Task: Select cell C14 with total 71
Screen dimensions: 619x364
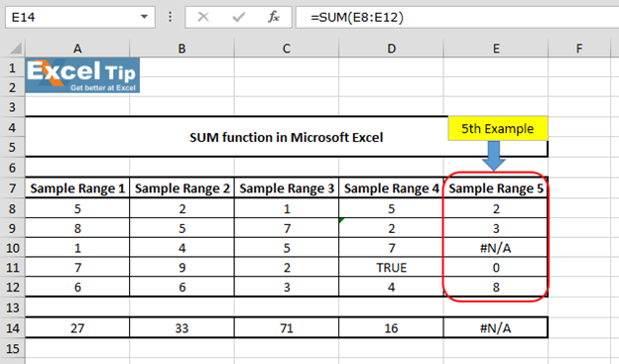Action: pyautogui.click(x=287, y=327)
